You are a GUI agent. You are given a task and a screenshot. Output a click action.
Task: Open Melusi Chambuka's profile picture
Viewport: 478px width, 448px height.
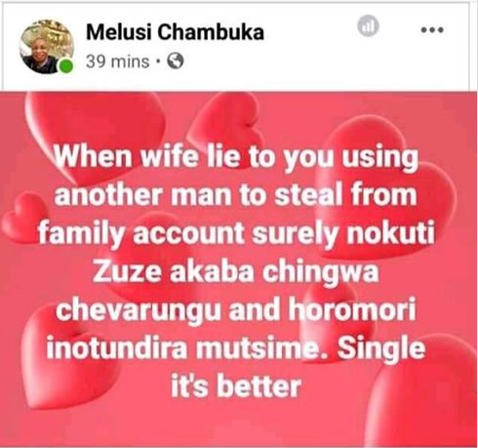[47, 47]
